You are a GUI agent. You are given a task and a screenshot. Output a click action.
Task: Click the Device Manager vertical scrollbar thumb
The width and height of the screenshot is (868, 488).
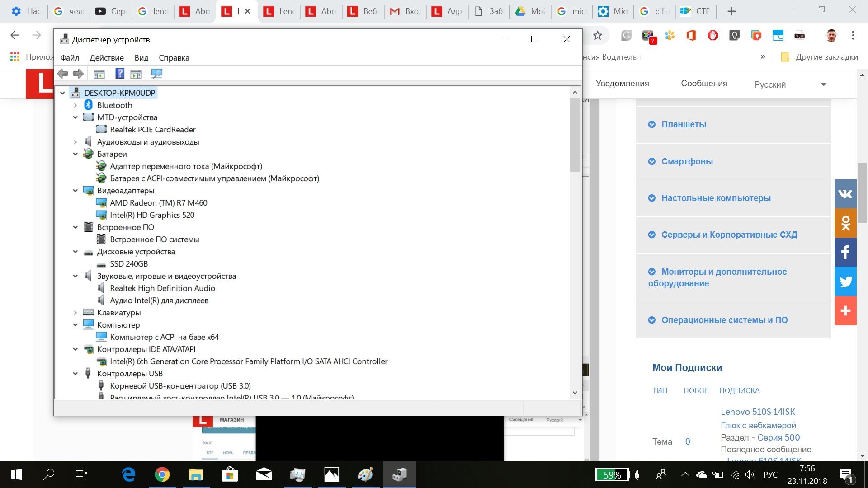click(x=575, y=135)
